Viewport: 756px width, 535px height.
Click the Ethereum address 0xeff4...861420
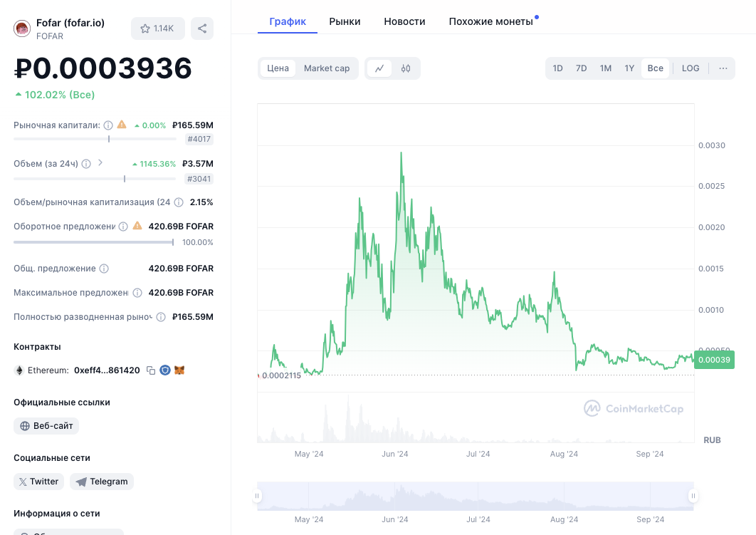(107, 370)
